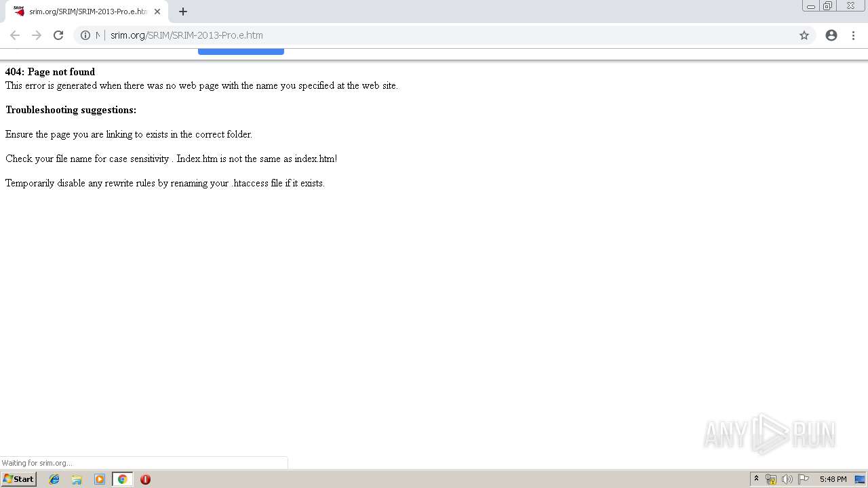Open the red Opera-like taskbar icon
Viewport: 868px width, 488px height.
(145, 479)
